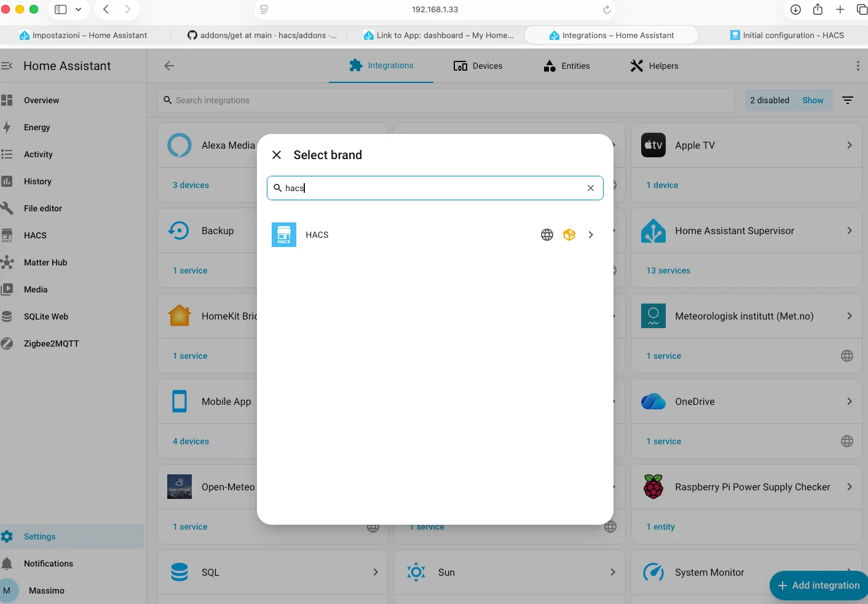Image resolution: width=868 pixels, height=604 pixels.
Task: Switch to the Entities tab
Action: coord(567,66)
